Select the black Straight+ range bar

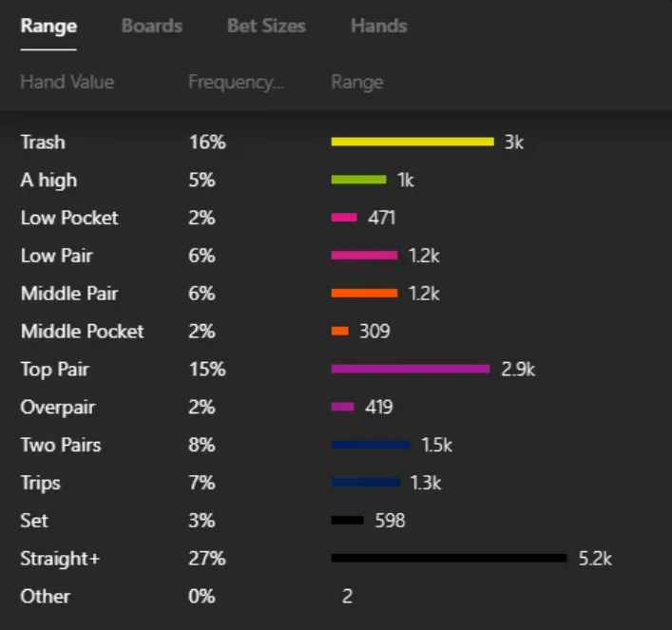click(449, 559)
